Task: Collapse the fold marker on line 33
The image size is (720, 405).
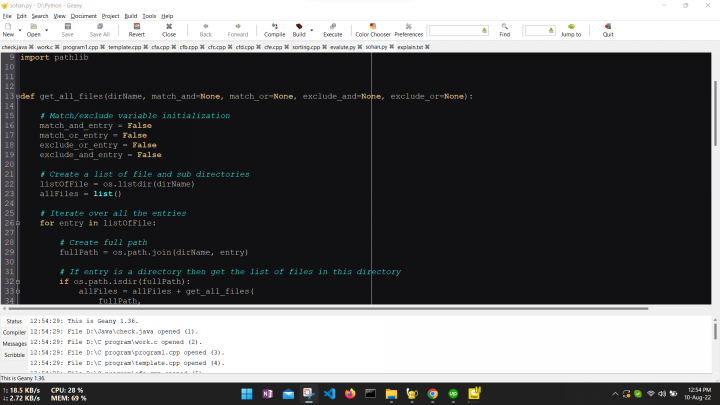Action: [18, 292]
